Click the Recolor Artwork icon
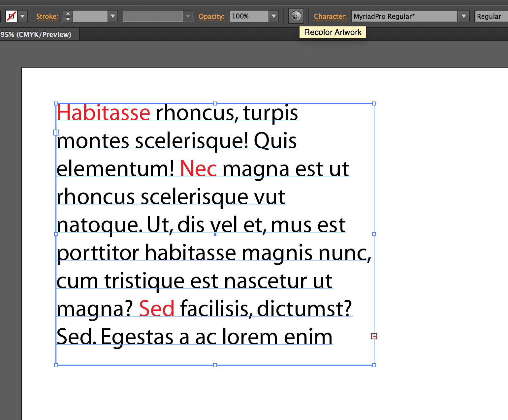 tap(296, 16)
